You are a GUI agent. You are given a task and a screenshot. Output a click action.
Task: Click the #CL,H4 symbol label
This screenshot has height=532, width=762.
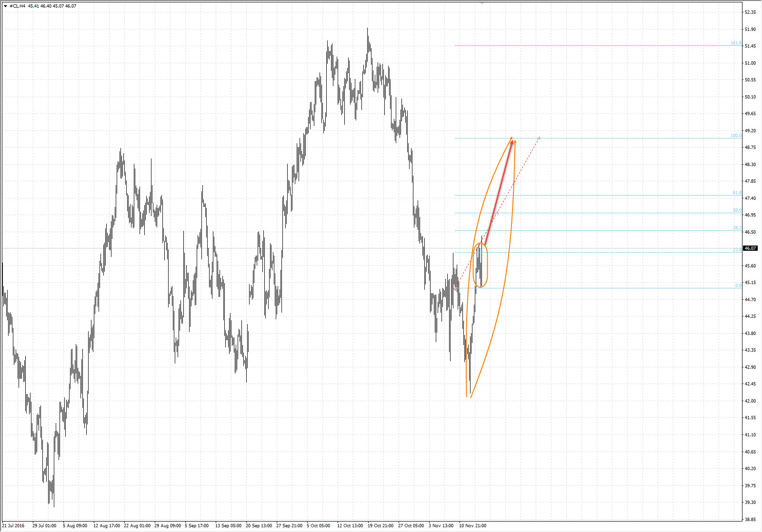(18, 6)
